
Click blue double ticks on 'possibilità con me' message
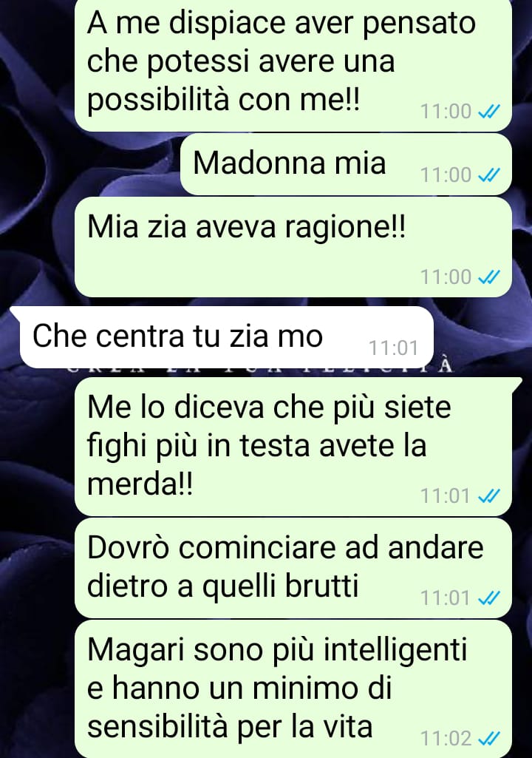click(x=488, y=112)
